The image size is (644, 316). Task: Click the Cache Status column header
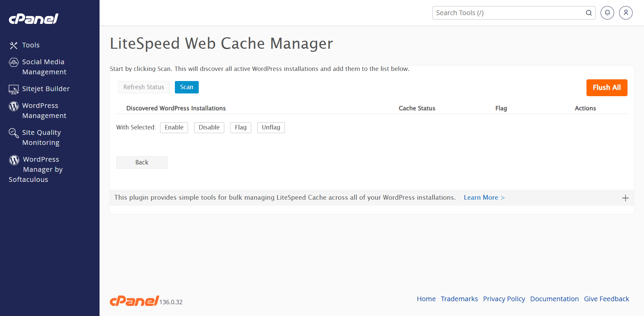417,108
